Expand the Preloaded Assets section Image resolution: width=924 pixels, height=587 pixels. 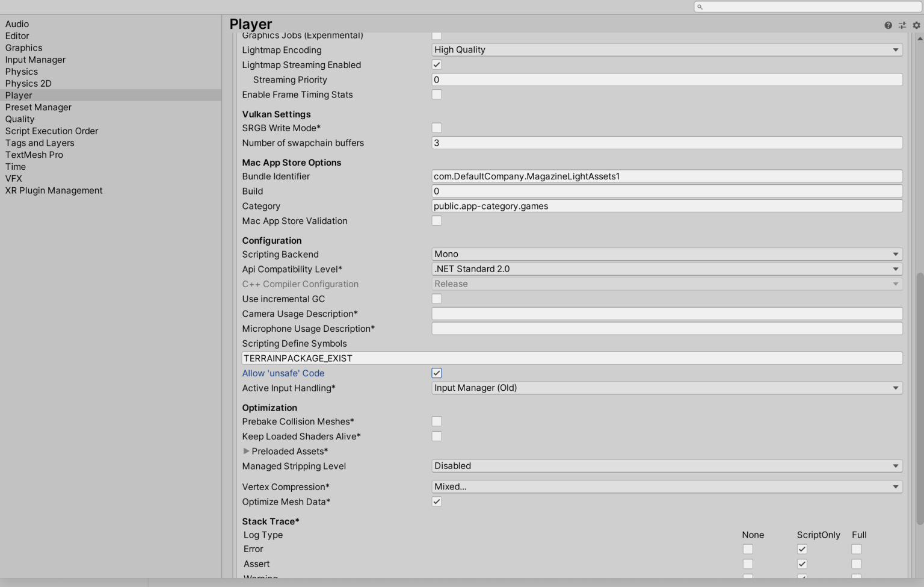247,451
